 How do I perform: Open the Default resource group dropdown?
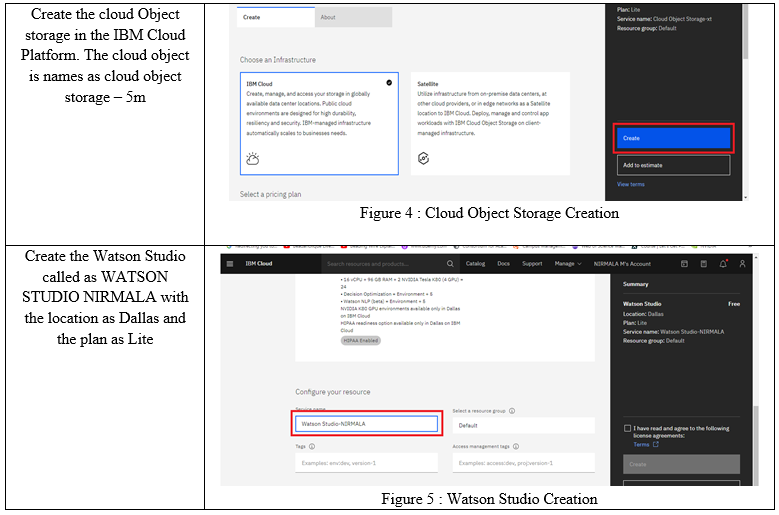pos(524,425)
